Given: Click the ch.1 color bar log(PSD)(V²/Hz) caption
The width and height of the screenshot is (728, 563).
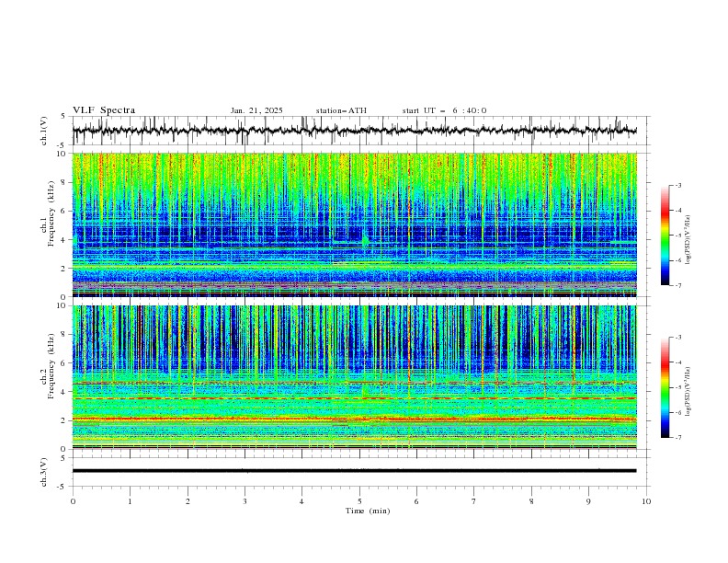Looking at the screenshot, I should coord(688,240).
